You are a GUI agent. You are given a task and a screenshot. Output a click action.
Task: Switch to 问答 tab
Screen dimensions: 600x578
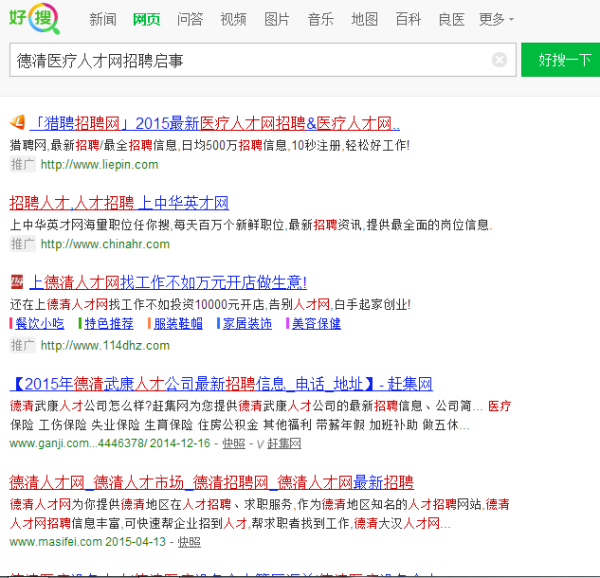point(190,19)
